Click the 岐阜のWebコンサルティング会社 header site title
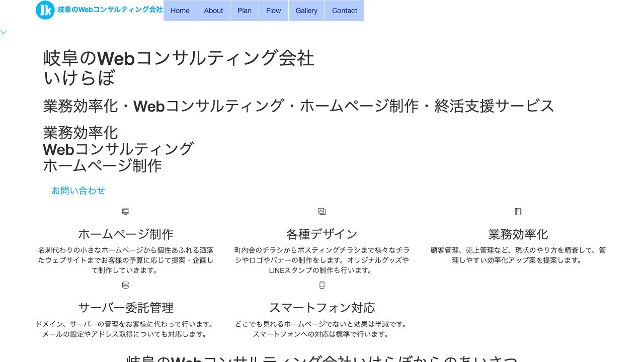The height and width of the screenshot is (362, 644). [110, 10]
